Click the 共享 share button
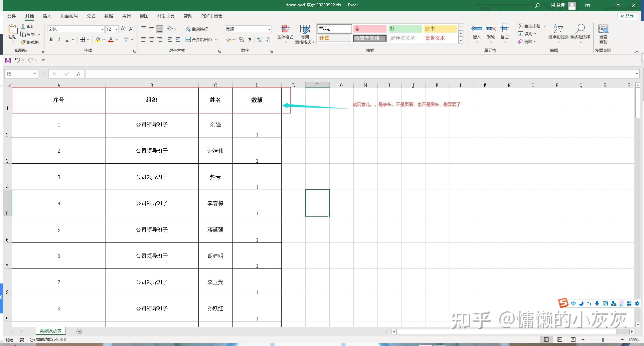The width and height of the screenshot is (644, 346). click(627, 16)
